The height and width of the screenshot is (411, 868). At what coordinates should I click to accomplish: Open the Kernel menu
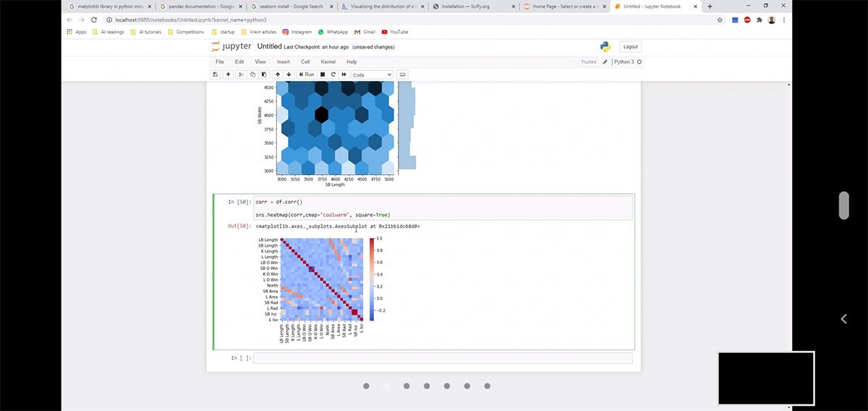[x=328, y=62]
